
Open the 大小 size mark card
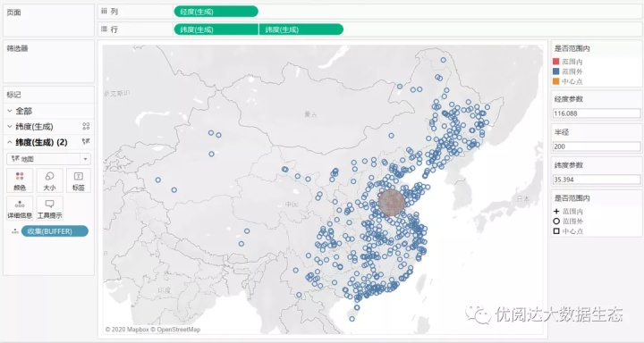(49, 180)
